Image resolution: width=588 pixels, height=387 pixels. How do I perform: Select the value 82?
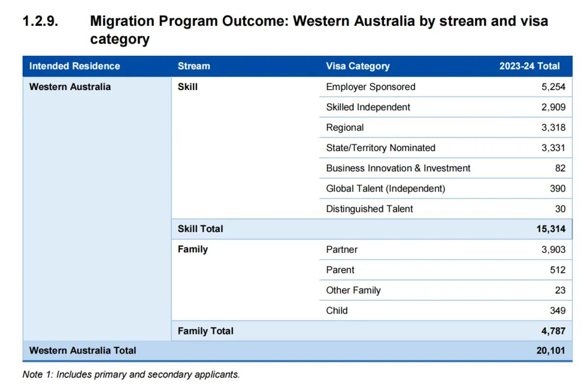[560, 169]
